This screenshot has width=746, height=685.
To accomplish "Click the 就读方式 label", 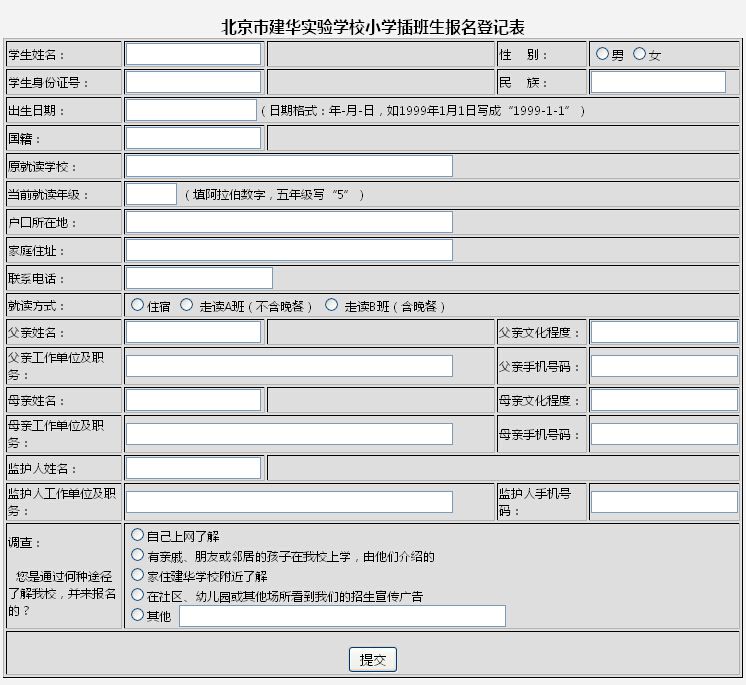I will pos(36,306).
